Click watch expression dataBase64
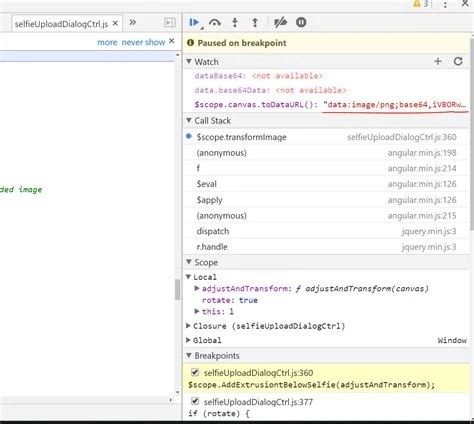This screenshot has width=474, height=424. pos(259,76)
